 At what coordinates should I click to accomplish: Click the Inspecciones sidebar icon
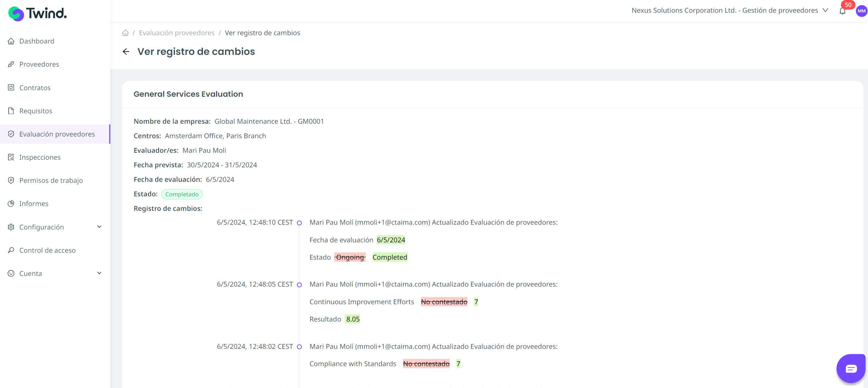point(11,157)
